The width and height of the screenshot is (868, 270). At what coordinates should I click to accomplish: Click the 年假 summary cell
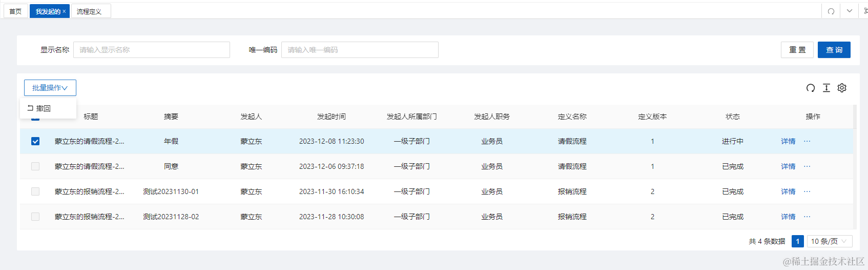pos(171,141)
